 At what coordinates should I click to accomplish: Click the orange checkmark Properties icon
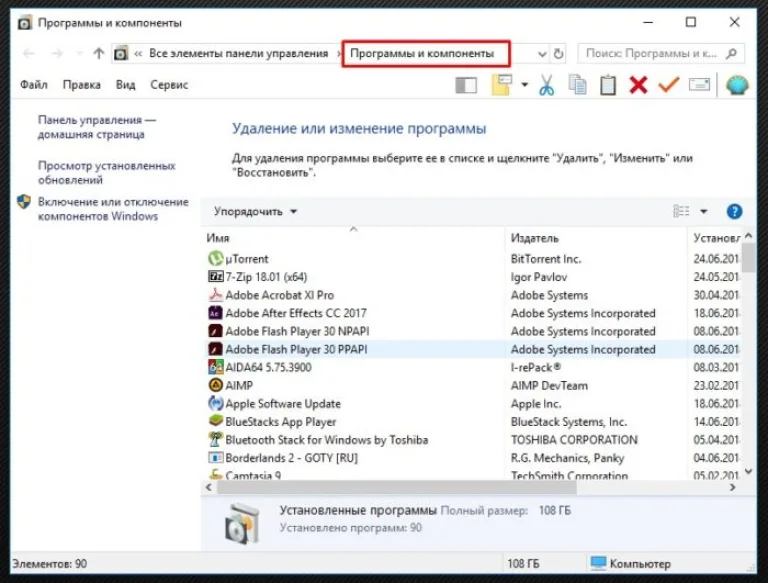point(669,84)
